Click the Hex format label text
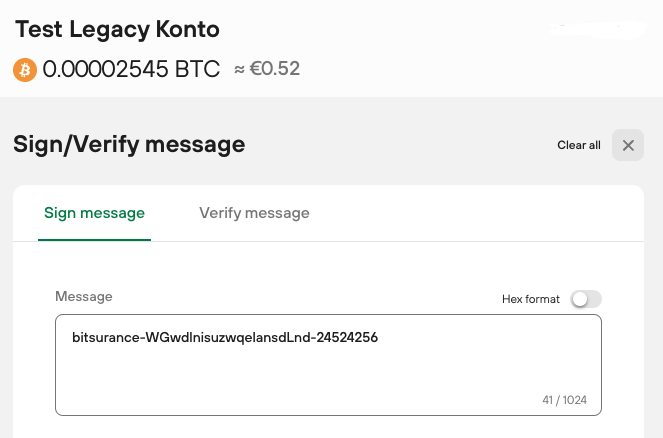Image resolution: width=663 pixels, height=438 pixels. (x=531, y=299)
